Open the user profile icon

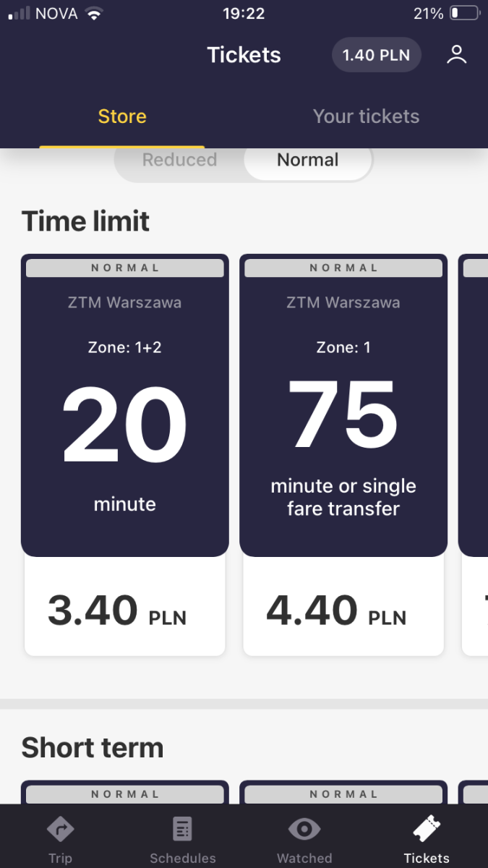coord(456,55)
